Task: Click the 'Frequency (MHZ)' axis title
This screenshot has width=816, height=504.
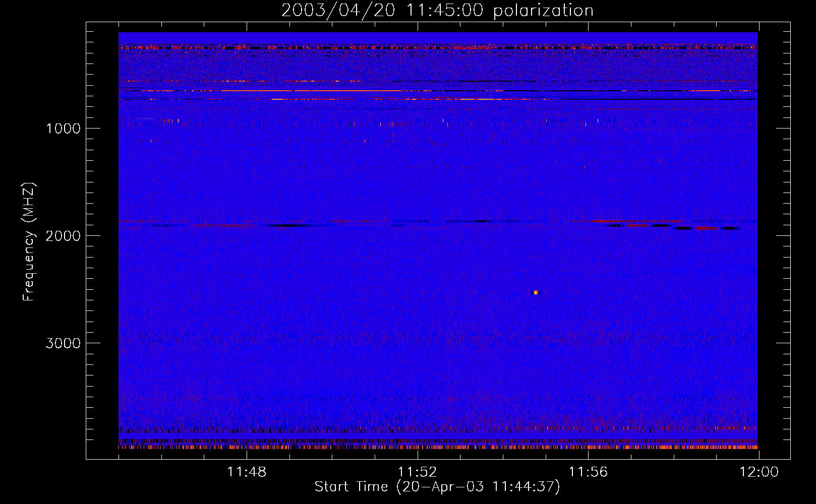Action: click(x=29, y=242)
